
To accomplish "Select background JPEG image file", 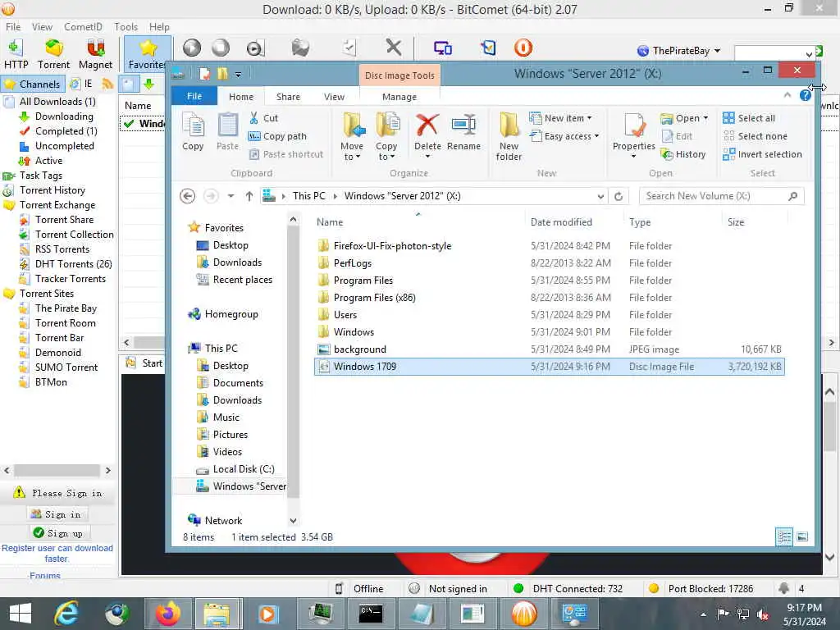I will [549, 349].
